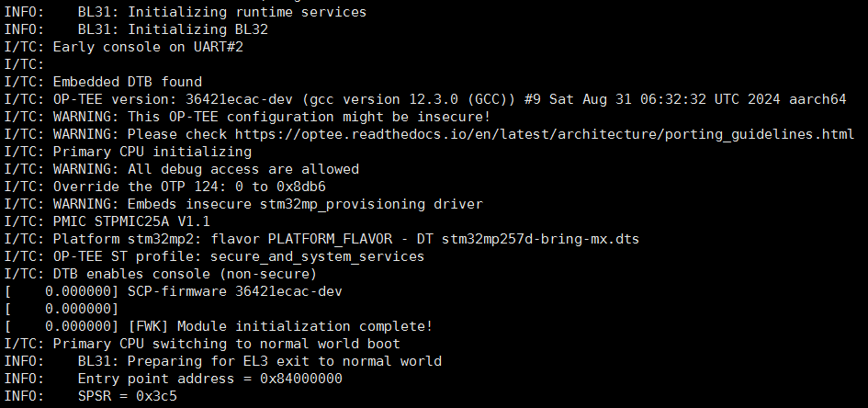
Task: Click the "Primary CPU initializing" line
Action: [147, 152]
